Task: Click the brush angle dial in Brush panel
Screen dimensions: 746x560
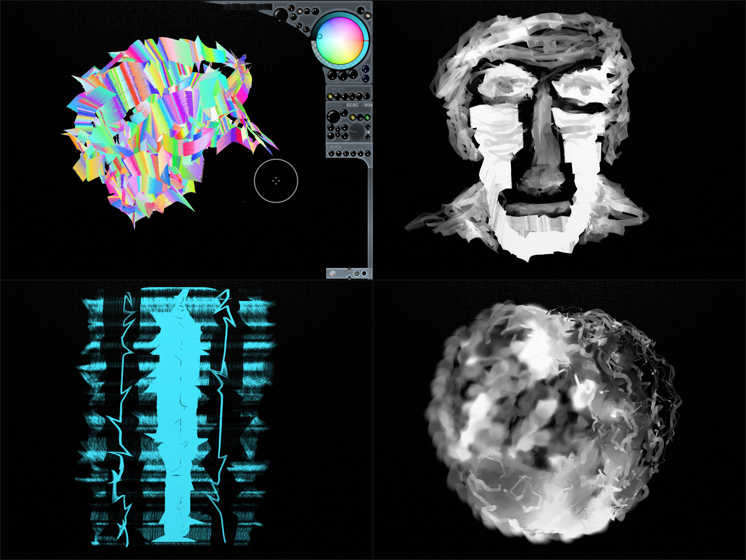Action: point(356,132)
